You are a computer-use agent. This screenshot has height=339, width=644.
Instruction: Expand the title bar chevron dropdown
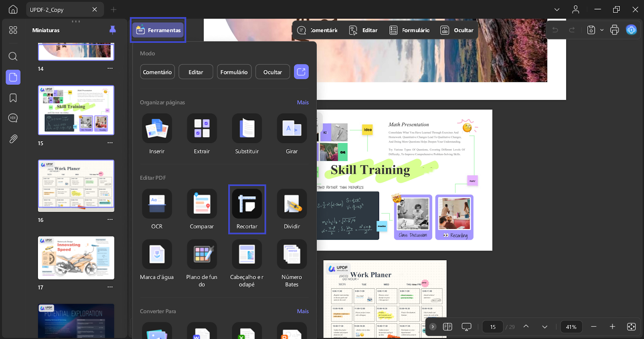557,10
